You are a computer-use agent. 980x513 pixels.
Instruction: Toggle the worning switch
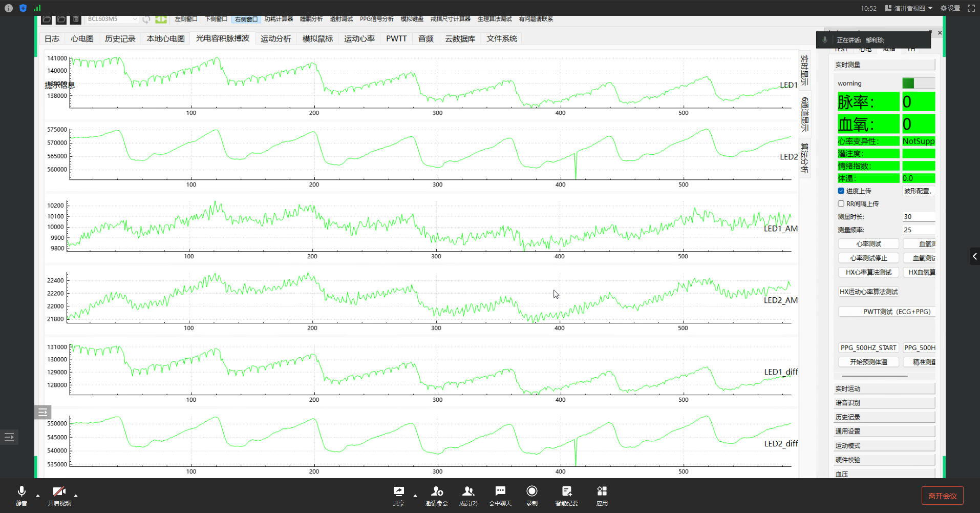[x=918, y=83]
